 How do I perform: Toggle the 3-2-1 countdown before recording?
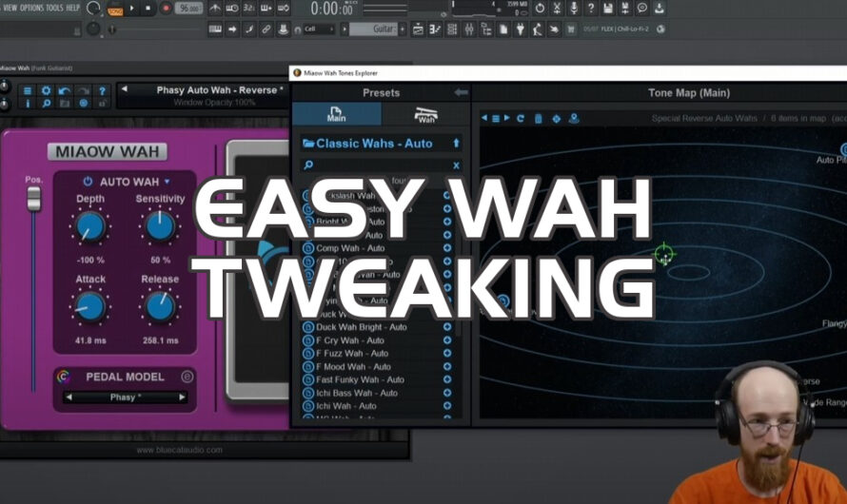click(249, 9)
